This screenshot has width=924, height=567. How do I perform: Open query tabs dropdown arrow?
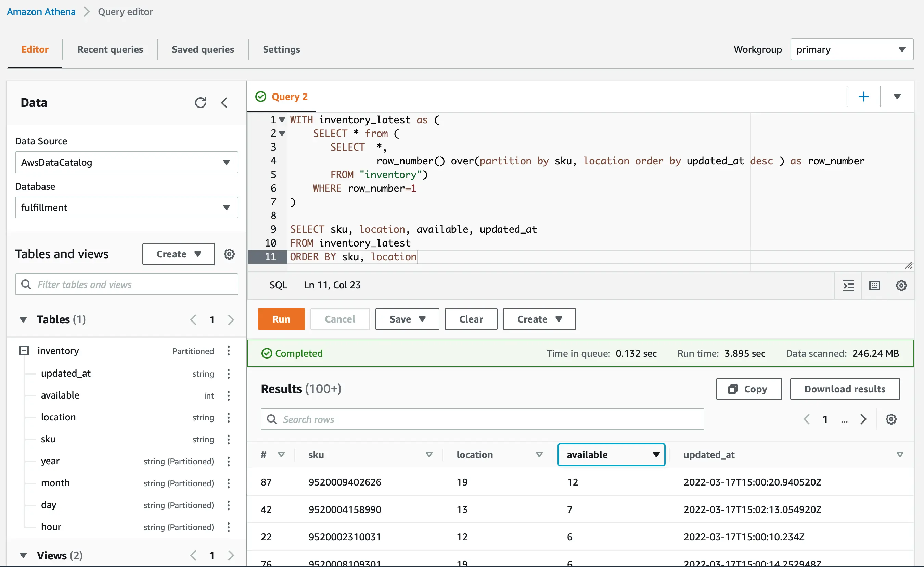pyautogui.click(x=897, y=97)
